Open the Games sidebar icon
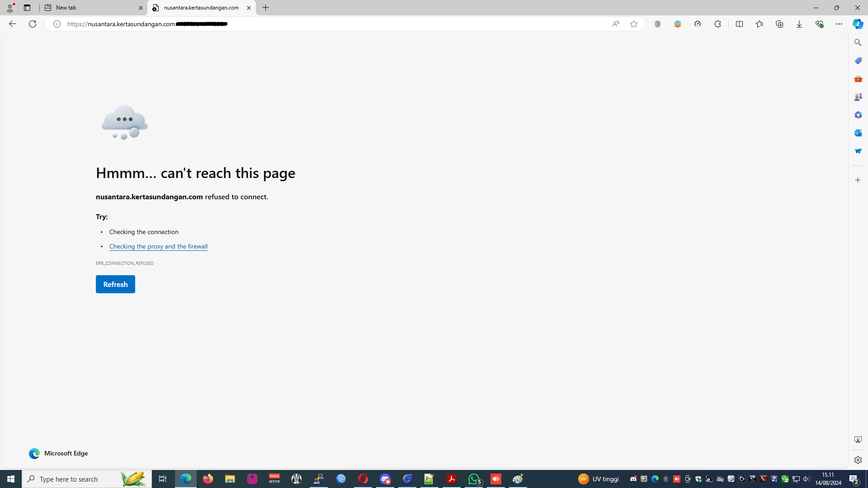This screenshot has width=868, height=488. (x=858, y=97)
